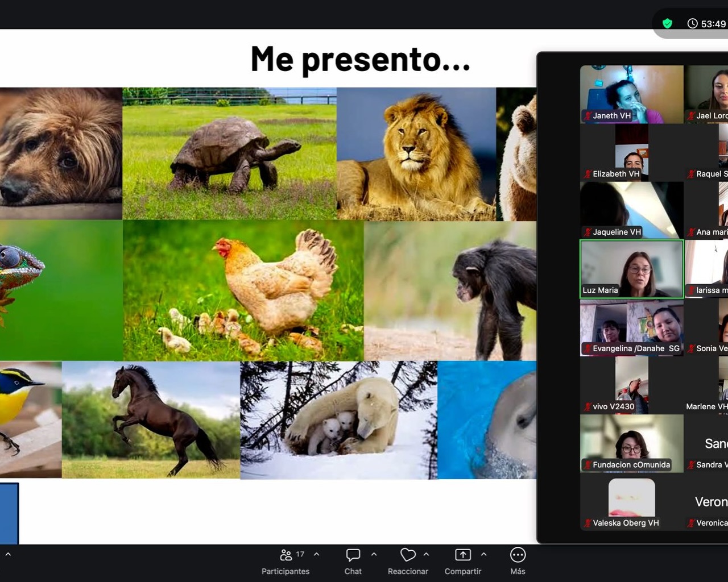
Task: Expand the arrow next to Reaccionar
Action: pos(426,554)
